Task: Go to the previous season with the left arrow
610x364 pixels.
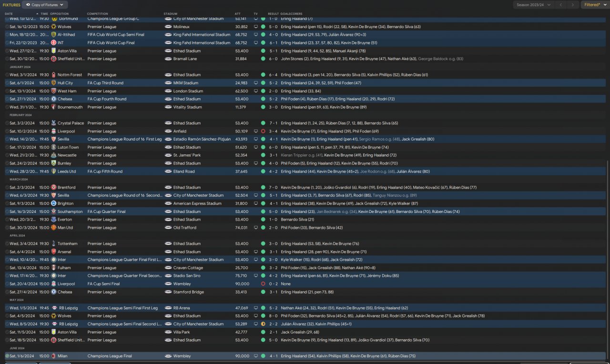Action: [x=561, y=5]
